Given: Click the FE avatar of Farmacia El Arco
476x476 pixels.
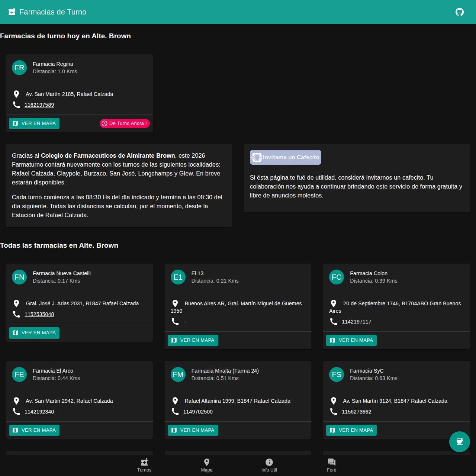Looking at the screenshot, I should coord(19,374).
